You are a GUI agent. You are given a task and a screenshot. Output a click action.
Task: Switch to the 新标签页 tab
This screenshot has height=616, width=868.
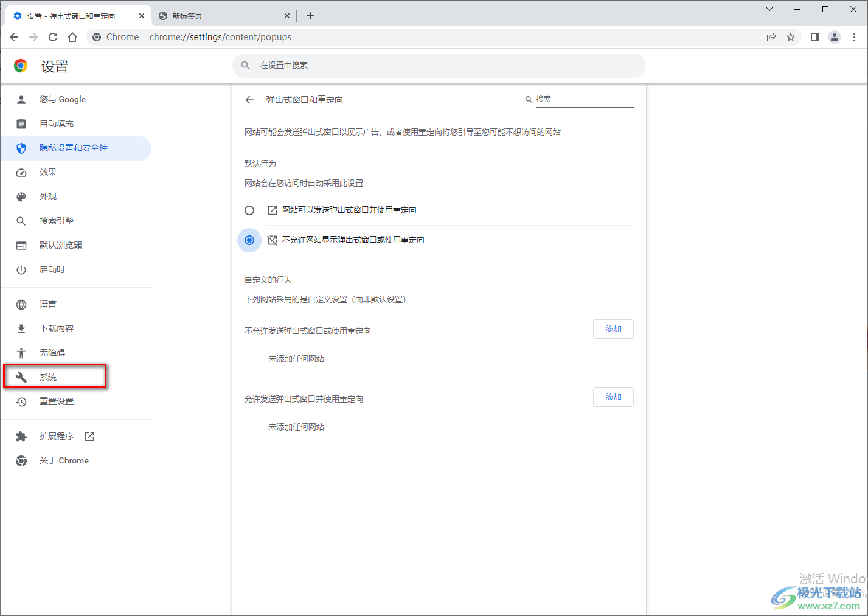(x=224, y=16)
